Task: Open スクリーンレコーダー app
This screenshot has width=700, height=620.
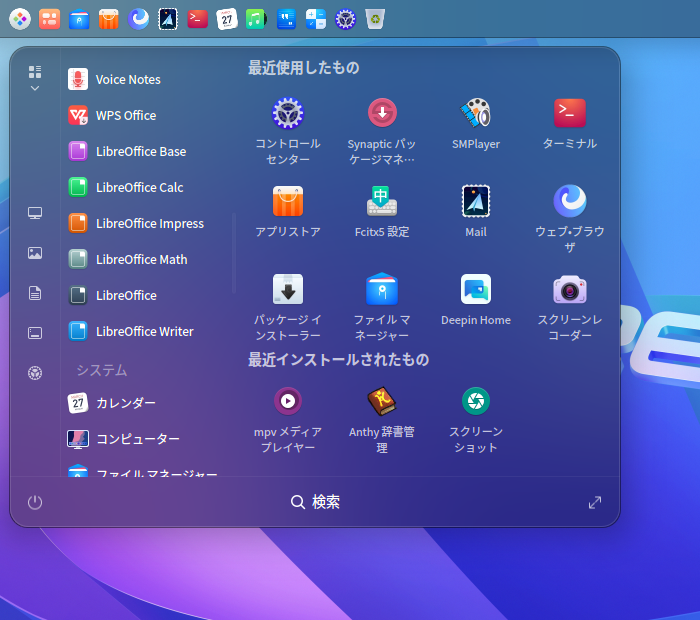Action: pyautogui.click(x=570, y=290)
